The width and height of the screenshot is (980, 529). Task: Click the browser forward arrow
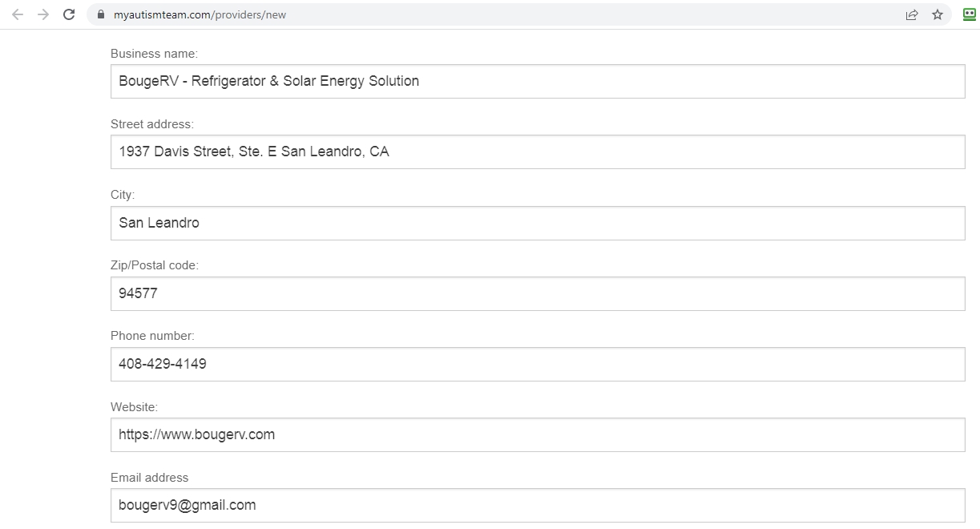point(43,14)
